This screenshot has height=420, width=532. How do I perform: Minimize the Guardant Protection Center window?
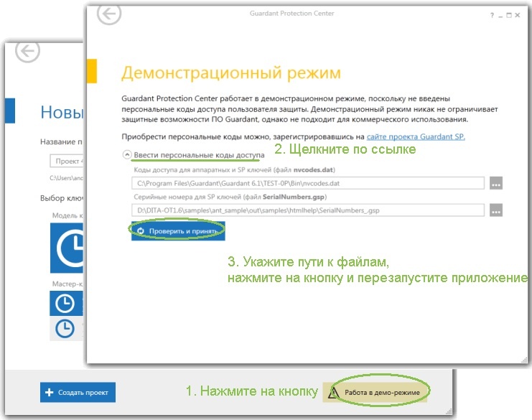(501, 15)
